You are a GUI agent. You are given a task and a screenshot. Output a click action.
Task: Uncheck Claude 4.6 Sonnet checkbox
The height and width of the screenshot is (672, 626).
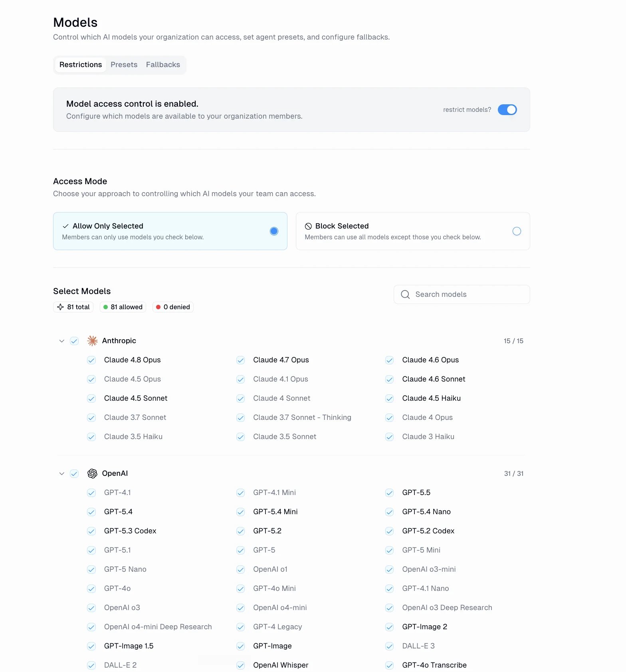[390, 379]
